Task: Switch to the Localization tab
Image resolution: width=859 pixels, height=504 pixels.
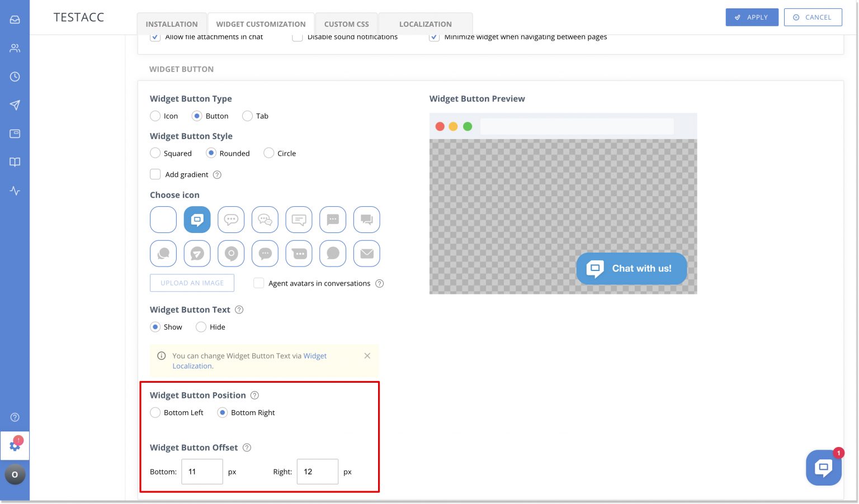Action: (x=426, y=23)
